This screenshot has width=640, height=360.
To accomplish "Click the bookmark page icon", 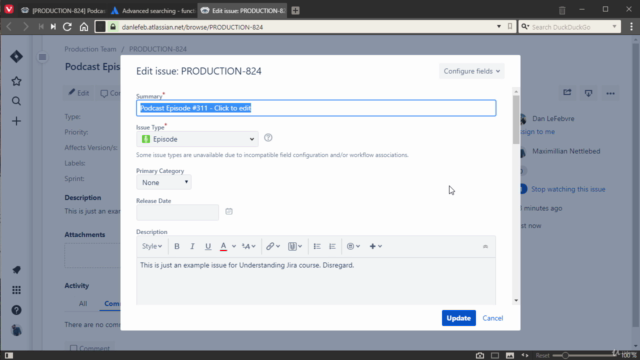I will coord(510,27).
